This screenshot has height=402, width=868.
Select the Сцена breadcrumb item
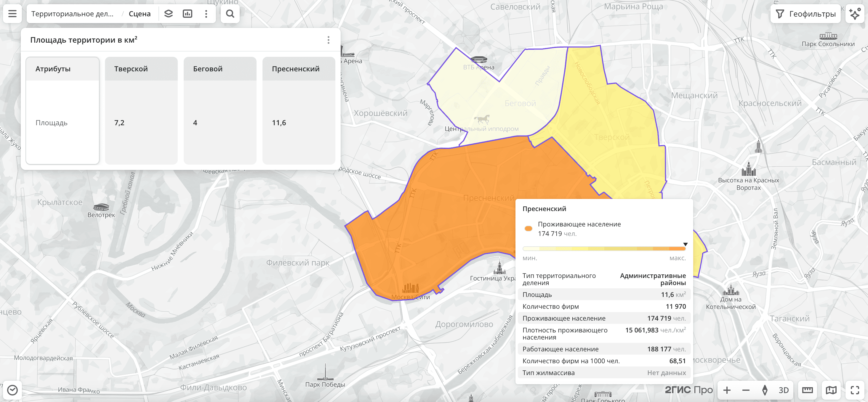point(140,14)
